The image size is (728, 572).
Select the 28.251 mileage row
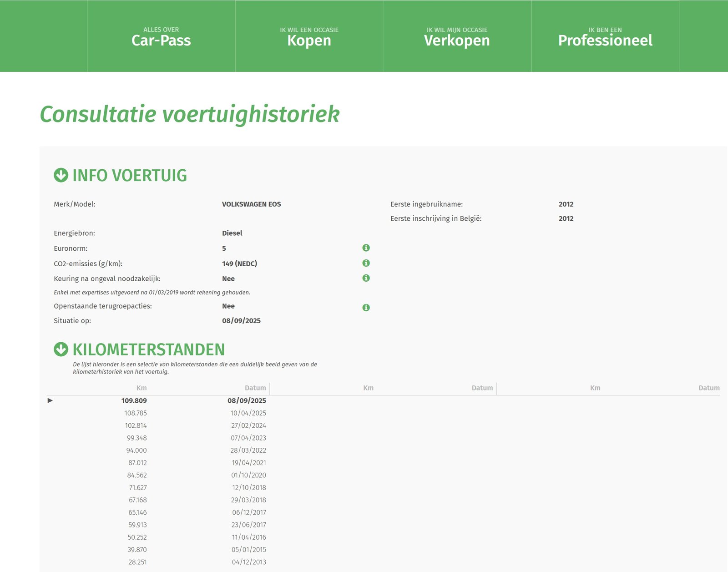point(137,562)
